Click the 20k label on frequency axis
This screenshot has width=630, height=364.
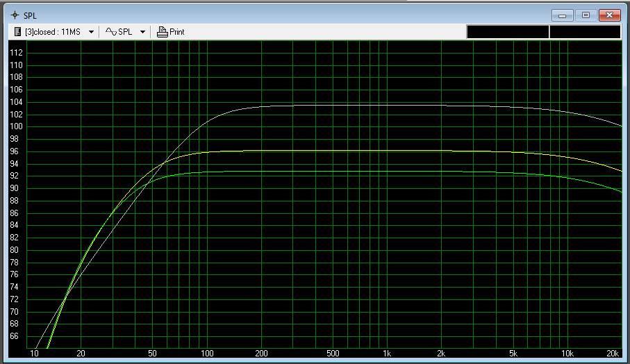tap(613, 354)
